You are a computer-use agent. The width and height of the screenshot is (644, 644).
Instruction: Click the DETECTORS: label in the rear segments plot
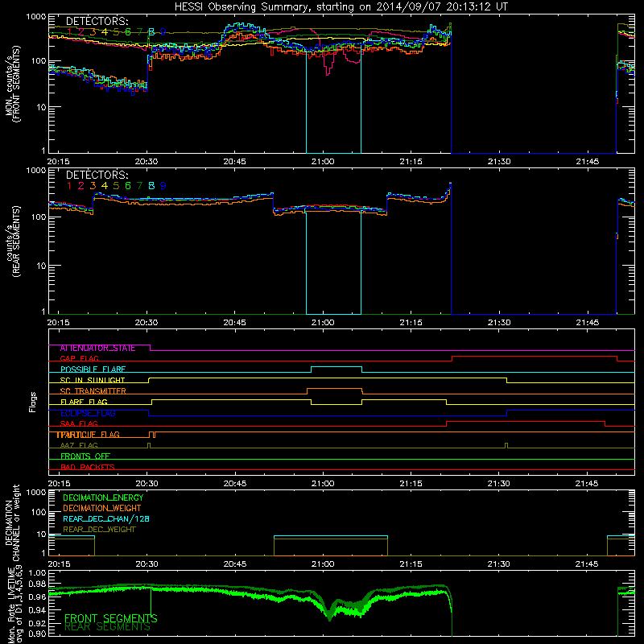pyautogui.click(x=97, y=175)
